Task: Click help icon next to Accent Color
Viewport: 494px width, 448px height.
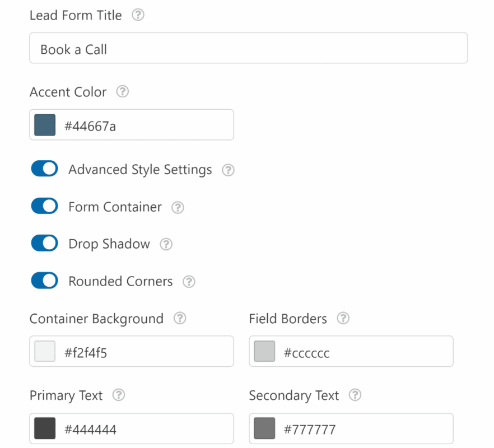Action: (122, 92)
